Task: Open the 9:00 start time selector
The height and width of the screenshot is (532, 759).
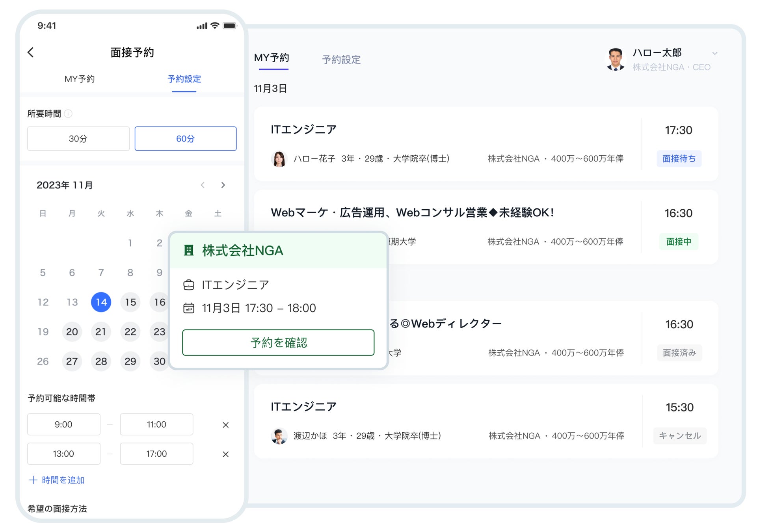Action: click(63, 424)
